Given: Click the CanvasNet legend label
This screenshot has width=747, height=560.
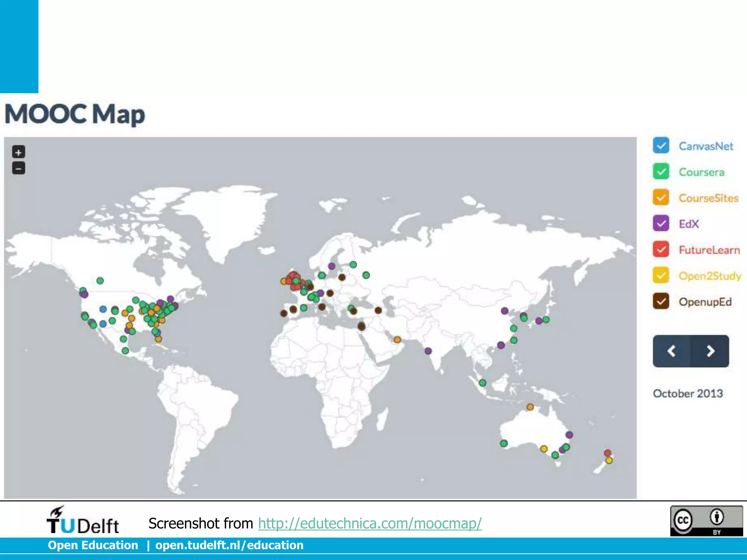Looking at the screenshot, I should 706,146.
